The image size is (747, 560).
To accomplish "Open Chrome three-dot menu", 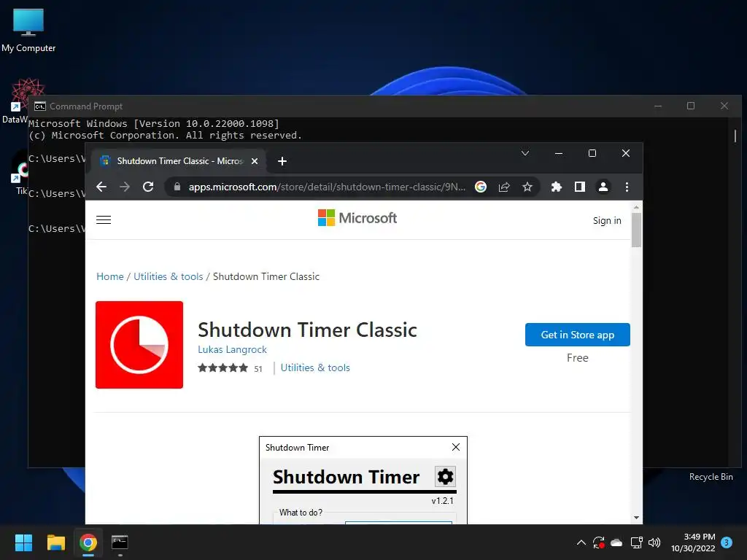I will pyautogui.click(x=627, y=187).
